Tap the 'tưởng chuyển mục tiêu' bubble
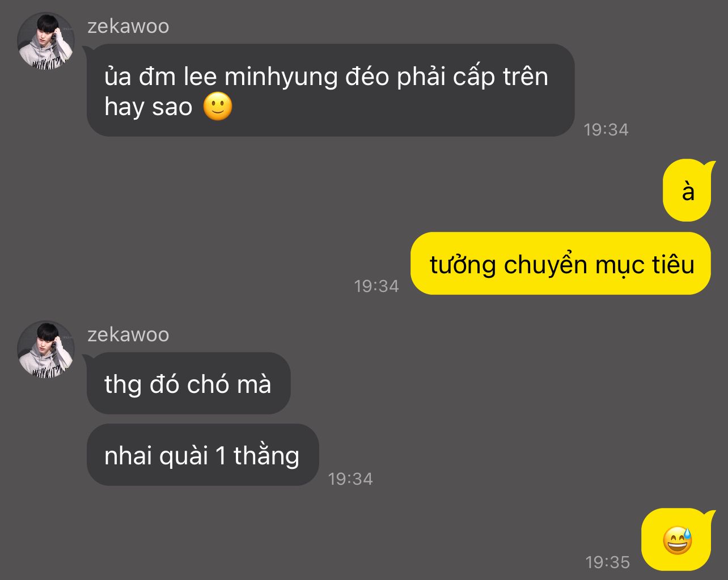728x580 pixels. tap(561, 264)
